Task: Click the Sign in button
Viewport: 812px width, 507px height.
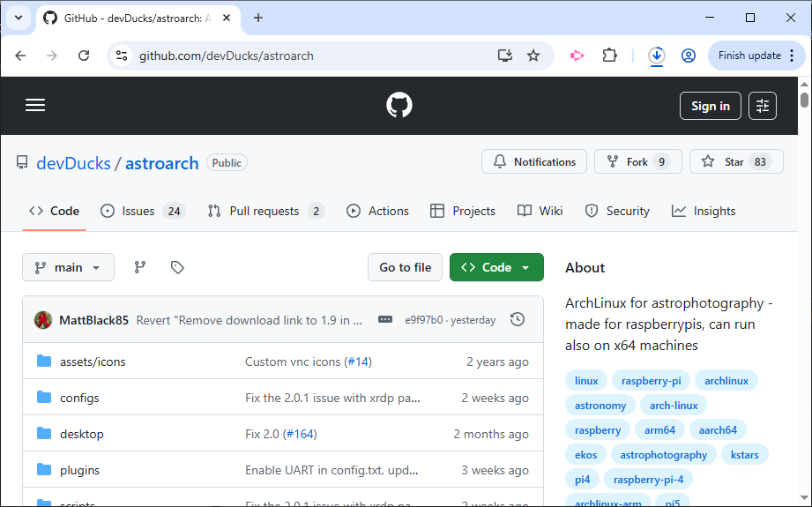Action: tap(711, 106)
